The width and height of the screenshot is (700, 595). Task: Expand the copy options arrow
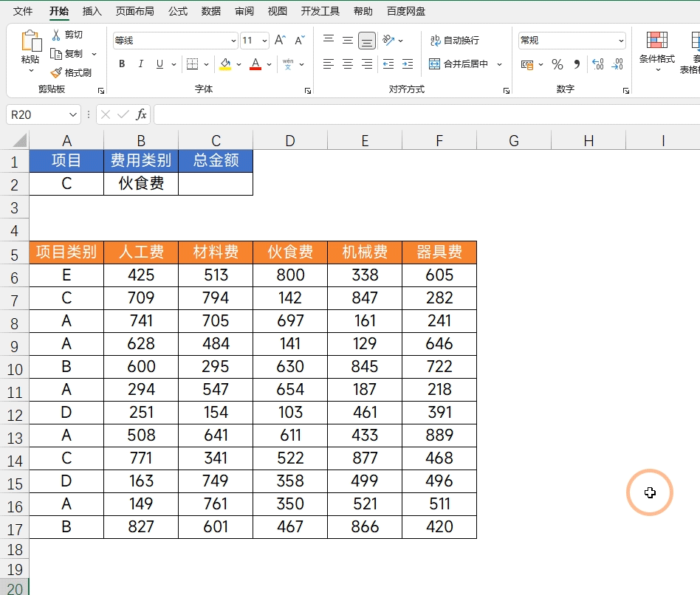pos(94,54)
